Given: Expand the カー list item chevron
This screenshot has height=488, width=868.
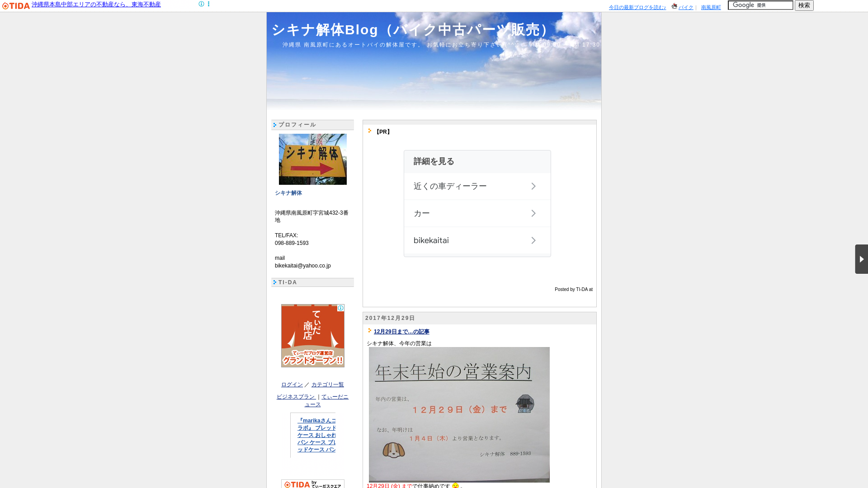Looking at the screenshot, I should 533,213.
